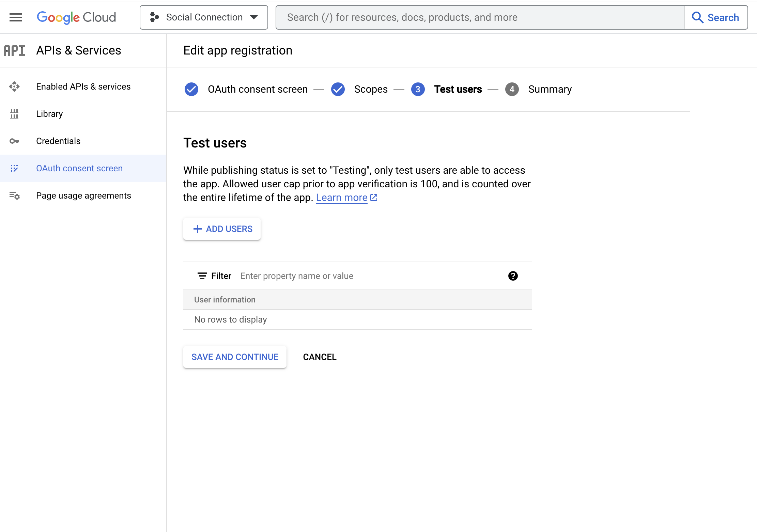Click the help question mark icon
Viewport: 757px width, 532px height.
point(512,276)
